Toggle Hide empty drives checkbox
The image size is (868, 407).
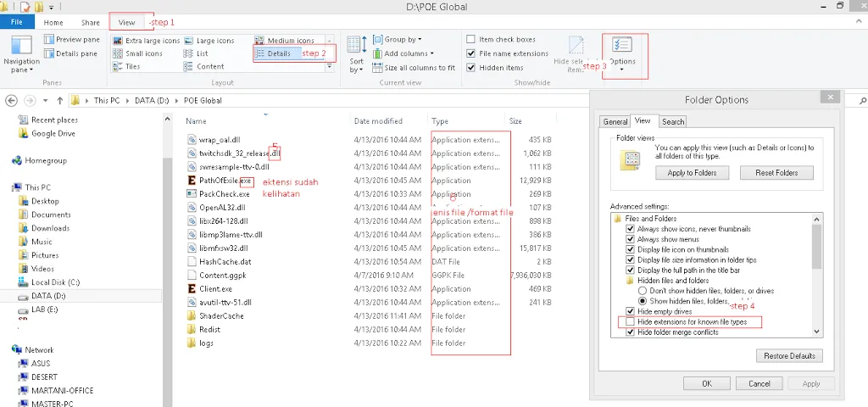[630, 311]
